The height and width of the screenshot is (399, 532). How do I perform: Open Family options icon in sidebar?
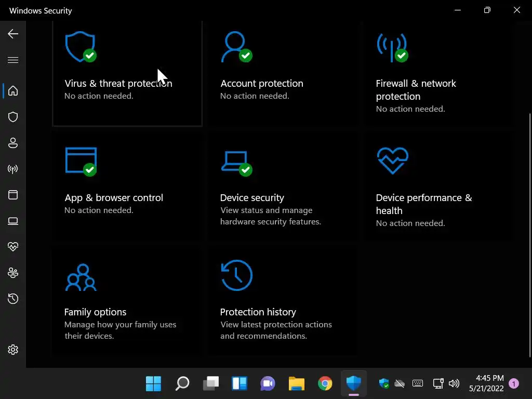13,273
